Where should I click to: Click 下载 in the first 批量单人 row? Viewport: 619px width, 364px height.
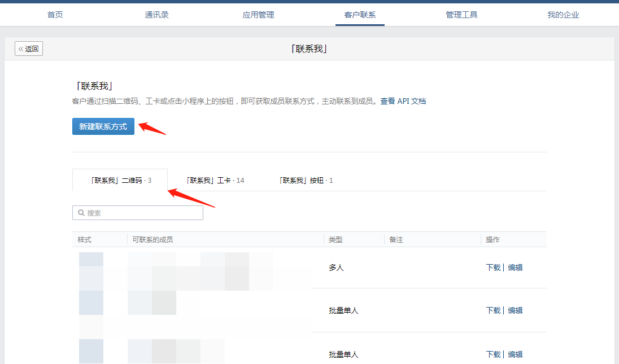click(493, 310)
